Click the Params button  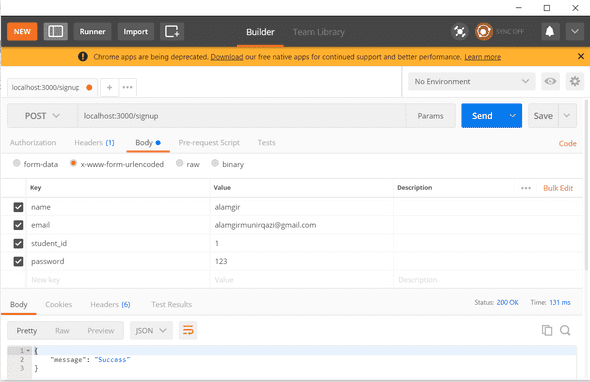(430, 116)
